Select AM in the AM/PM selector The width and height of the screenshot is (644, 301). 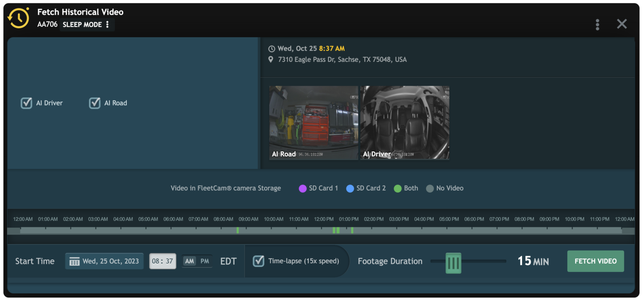tap(190, 260)
